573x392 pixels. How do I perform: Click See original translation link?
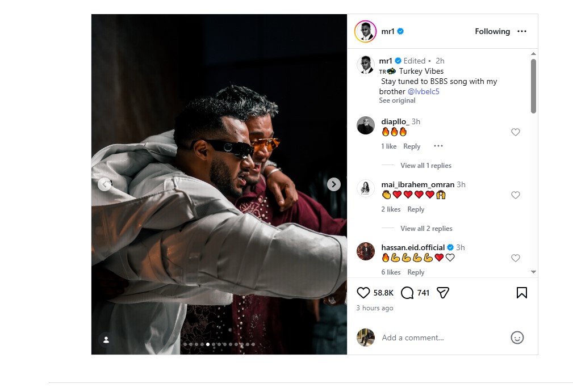click(x=397, y=100)
